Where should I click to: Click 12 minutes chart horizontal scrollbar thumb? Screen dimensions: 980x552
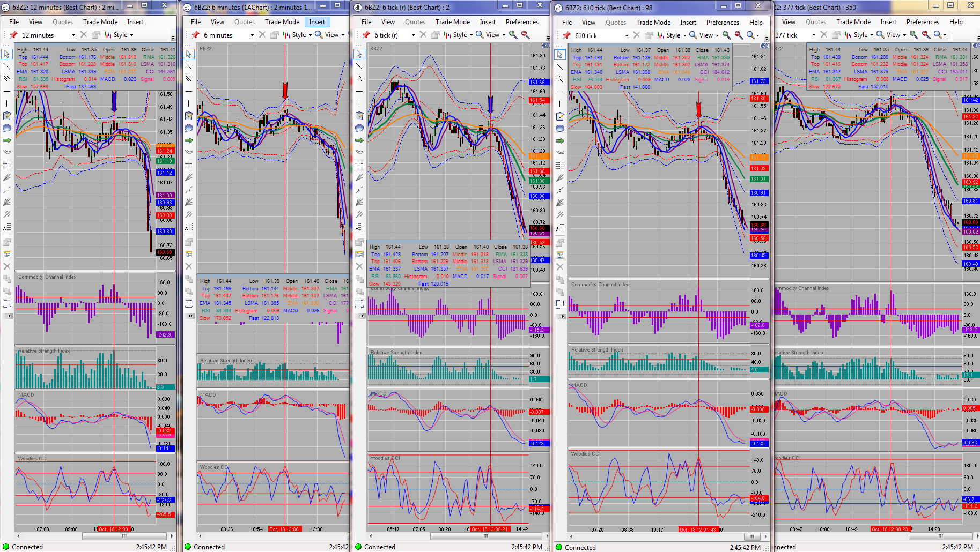(x=124, y=536)
